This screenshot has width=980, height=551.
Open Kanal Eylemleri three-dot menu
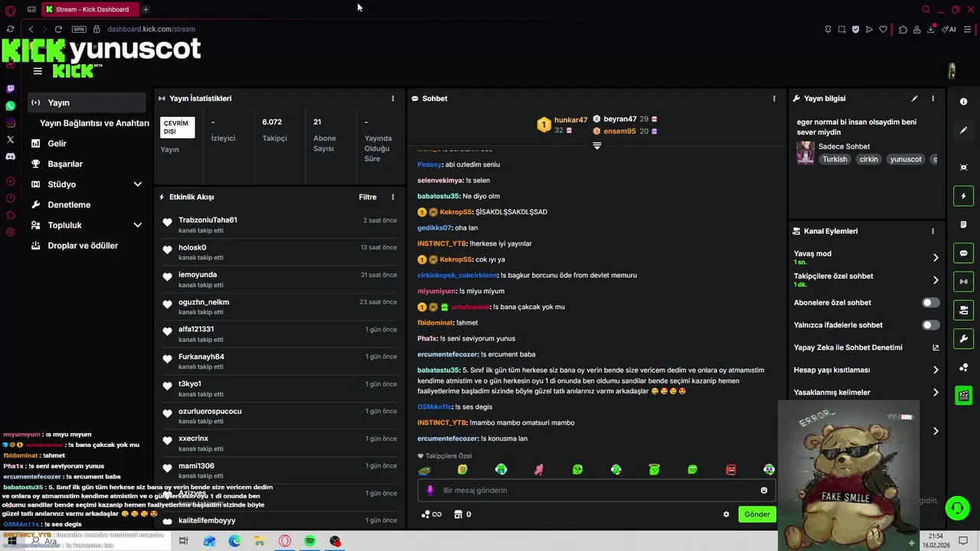(x=933, y=231)
